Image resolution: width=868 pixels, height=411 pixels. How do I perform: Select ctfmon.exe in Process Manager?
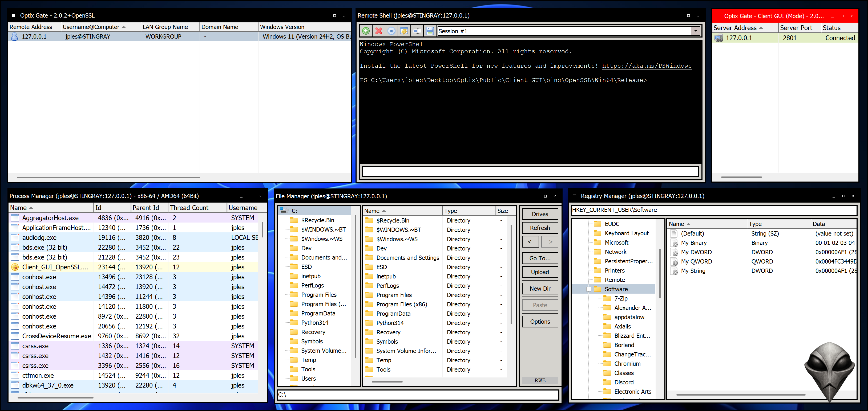pyautogui.click(x=134, y=375)
